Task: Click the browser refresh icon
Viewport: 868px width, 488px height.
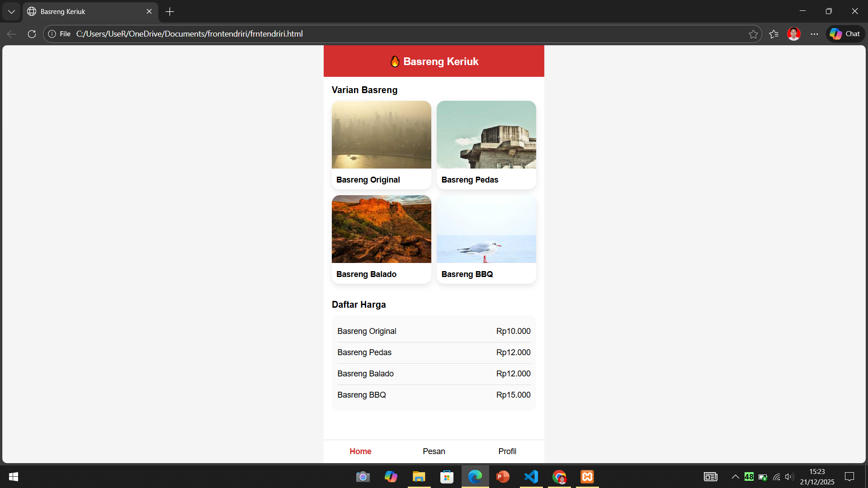Action: pos(32,34)
